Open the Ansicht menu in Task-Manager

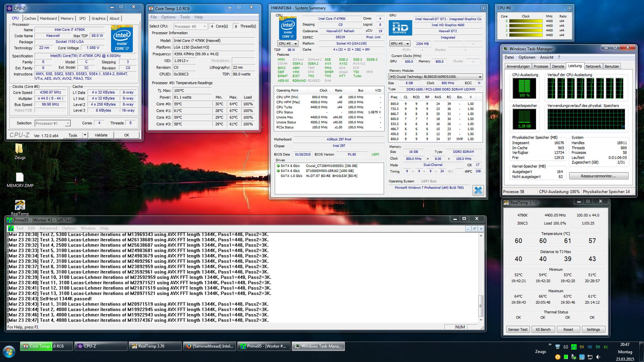(x=547, y=57)
